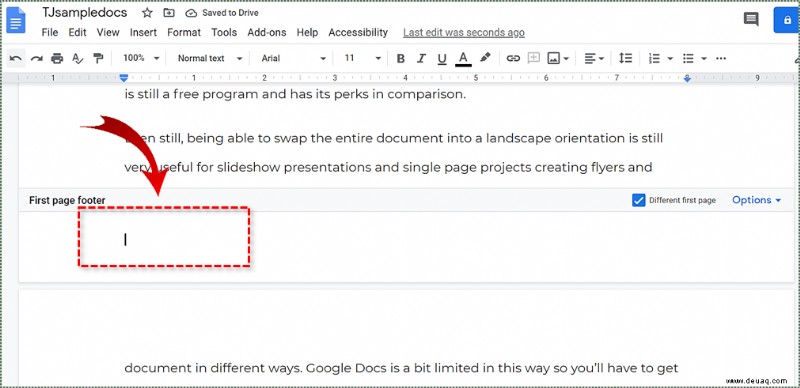Open the Add-ons menu
800x388 pixels.
pos(267,33)
